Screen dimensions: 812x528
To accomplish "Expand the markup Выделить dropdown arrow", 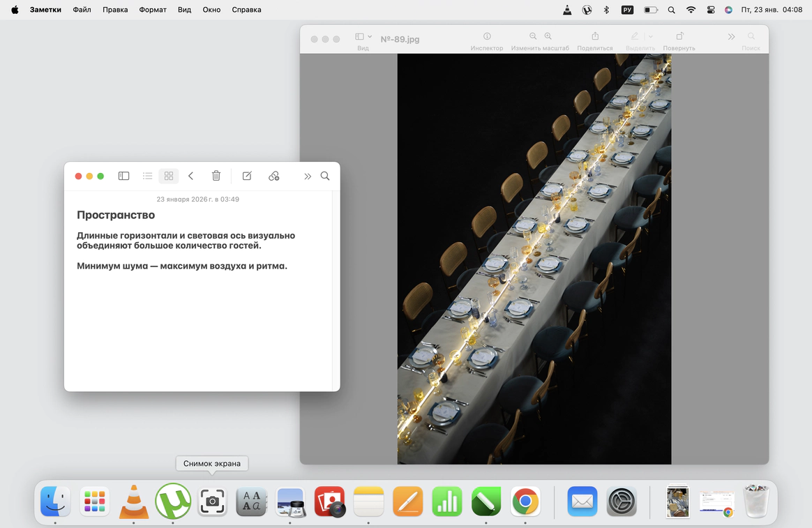I will (x=651, y=36).
